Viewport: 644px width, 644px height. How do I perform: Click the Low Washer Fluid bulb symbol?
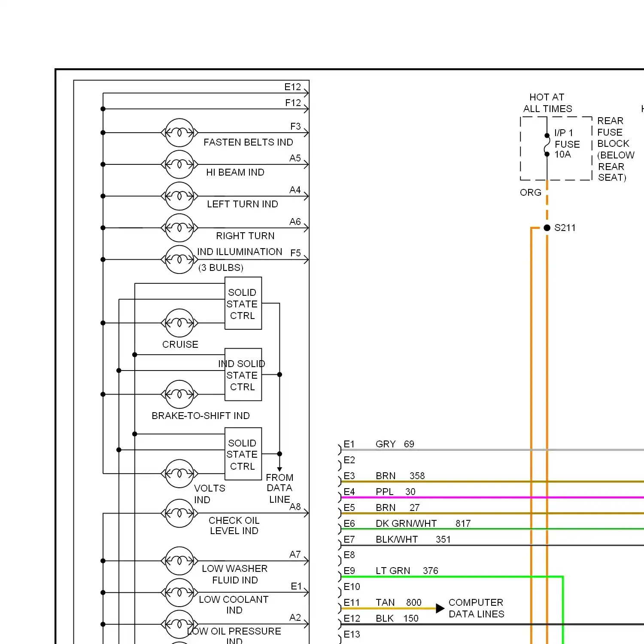click(x=179, y=561)
